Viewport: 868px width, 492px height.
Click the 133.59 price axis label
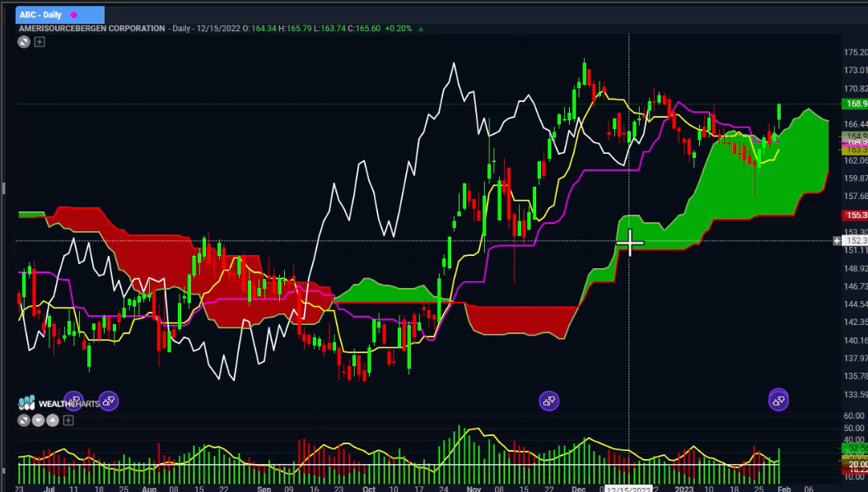856,394
